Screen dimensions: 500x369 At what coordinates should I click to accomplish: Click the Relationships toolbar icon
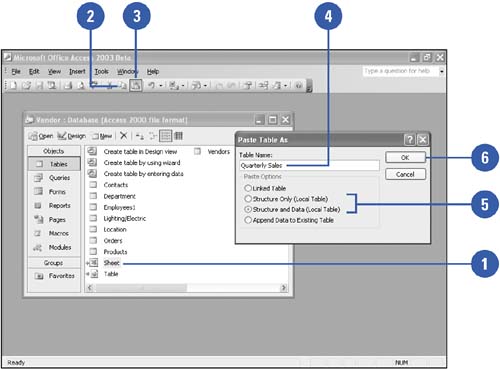click(x=263, y=86)
